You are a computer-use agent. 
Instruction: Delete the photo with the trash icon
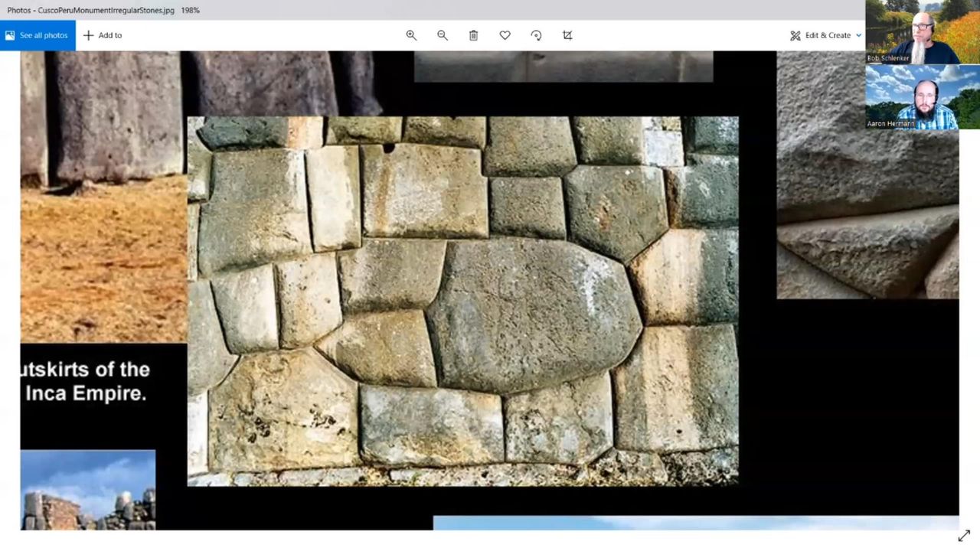[474, 35]
